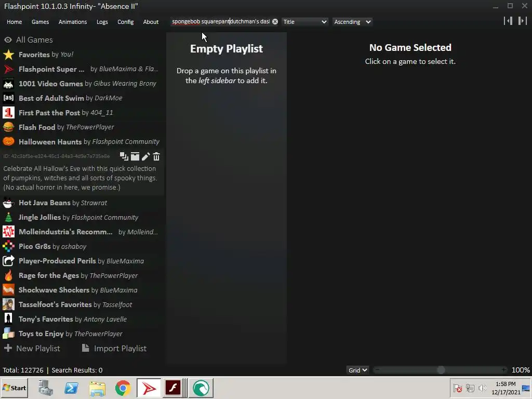The height and width of the screenshot is (399, 532).
Task: Clear the search box with the X icon
Action: click(x=275, y=22)
